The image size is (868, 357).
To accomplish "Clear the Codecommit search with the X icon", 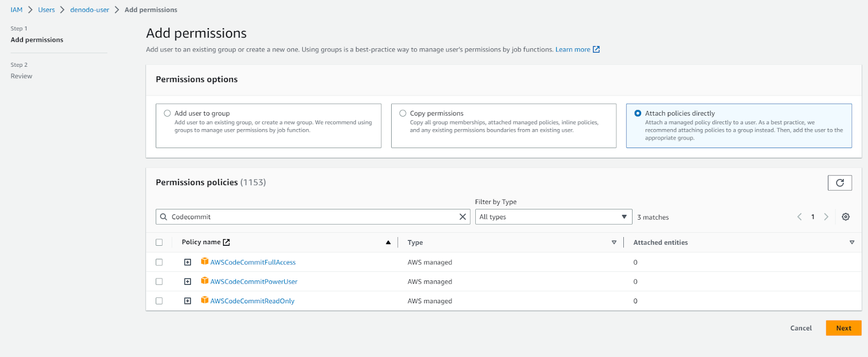I will click(x=463, y=217).
